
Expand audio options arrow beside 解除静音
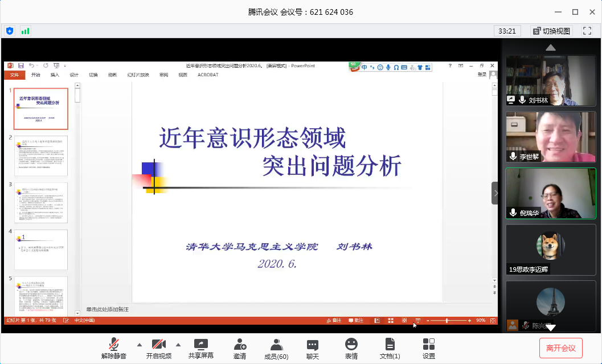(x=140, y=345)
